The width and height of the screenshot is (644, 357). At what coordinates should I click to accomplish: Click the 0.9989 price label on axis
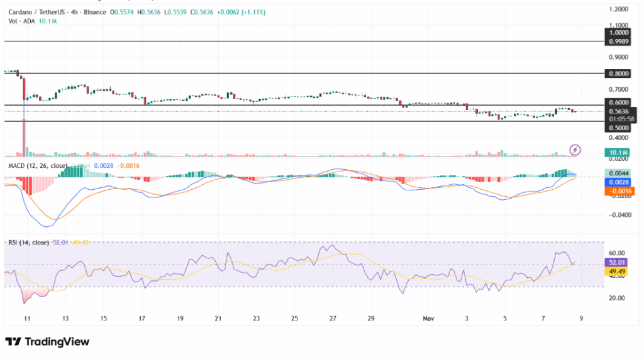618,41
